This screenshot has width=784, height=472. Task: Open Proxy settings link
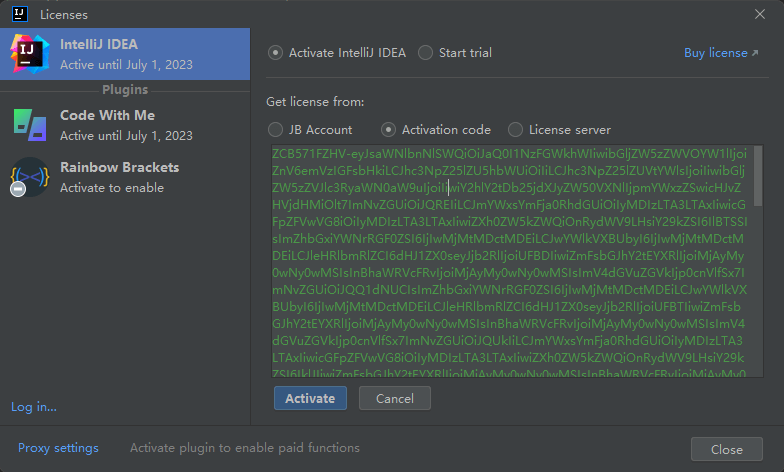point(58,448)
